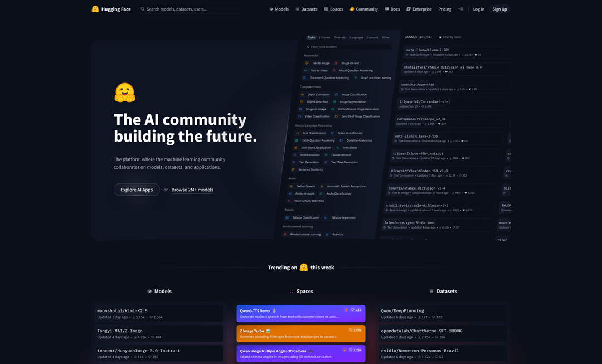Open the Docs page from the navigation
Viewport: 602px width, 364px height.
point(392,9)
